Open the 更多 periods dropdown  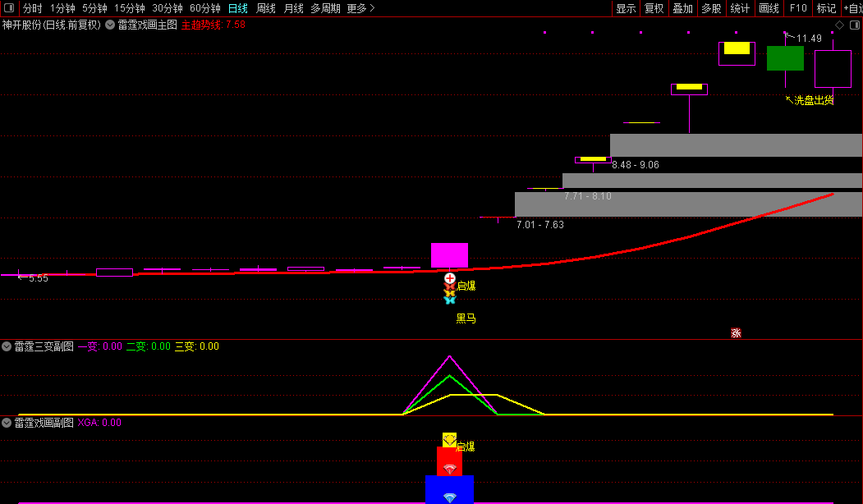click(x=360, y=8)
